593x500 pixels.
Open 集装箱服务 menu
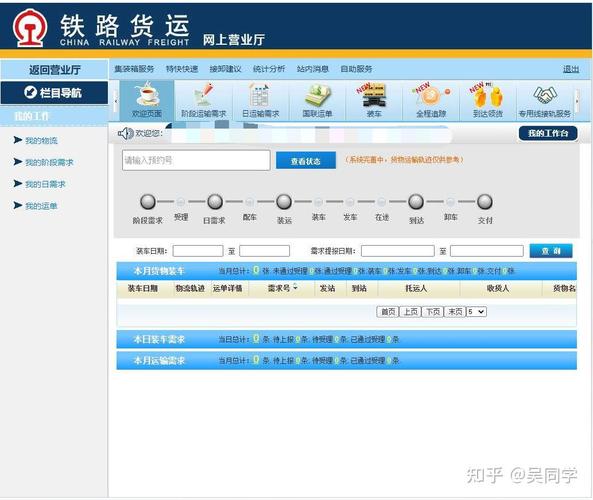[134, 69]
